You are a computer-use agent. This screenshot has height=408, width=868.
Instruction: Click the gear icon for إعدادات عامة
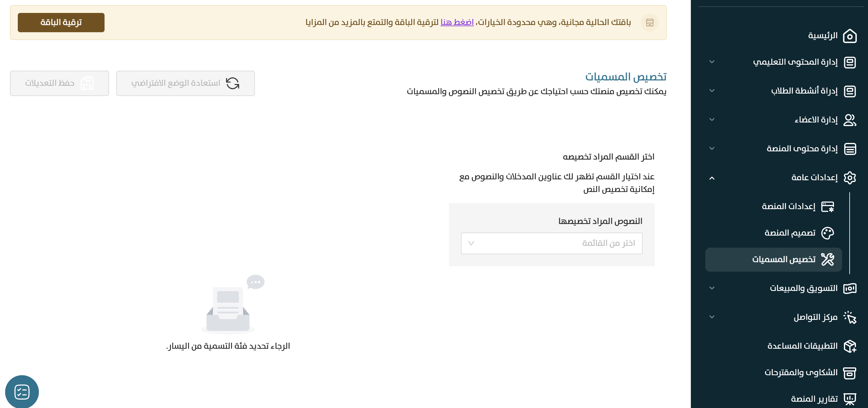click(x=849, y=178)
